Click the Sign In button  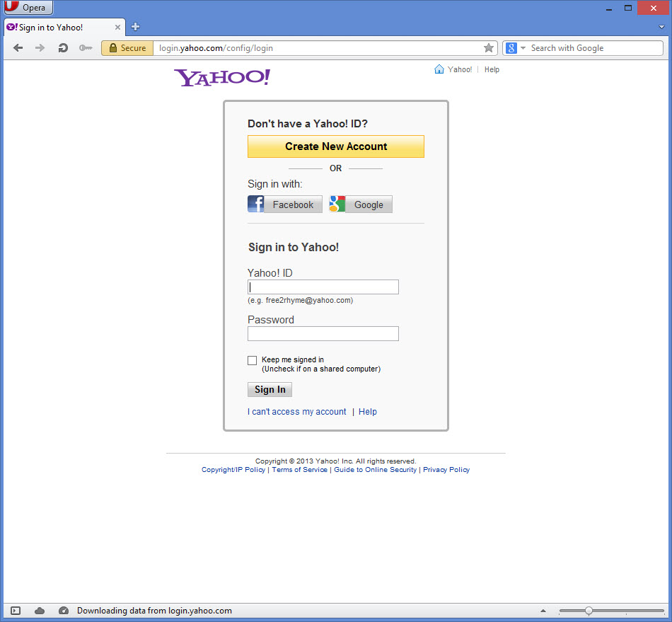[x=270, y=390]
